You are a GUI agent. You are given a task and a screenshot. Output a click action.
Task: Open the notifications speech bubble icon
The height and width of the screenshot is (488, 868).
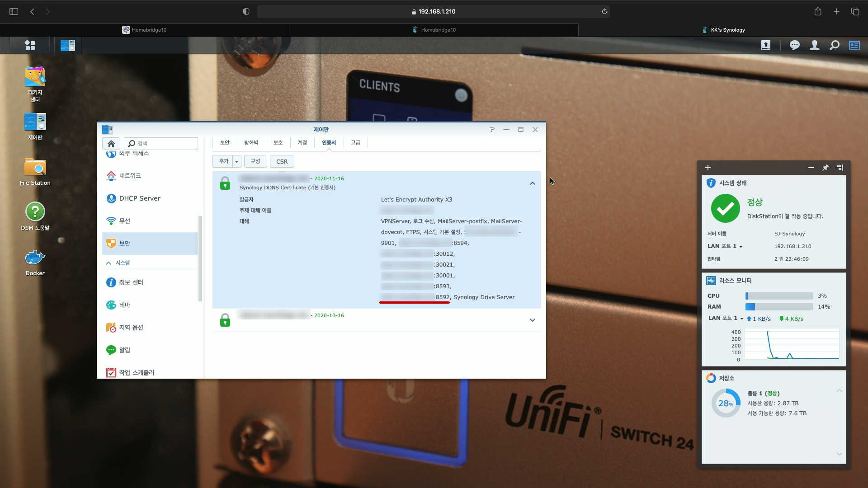click(794, 45)
